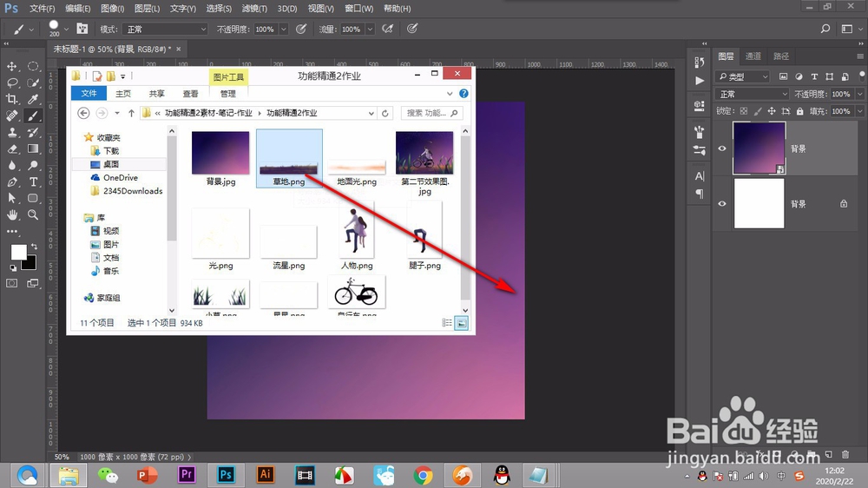Open the layer blend mode 正常 dropdown

coord(752,94)
